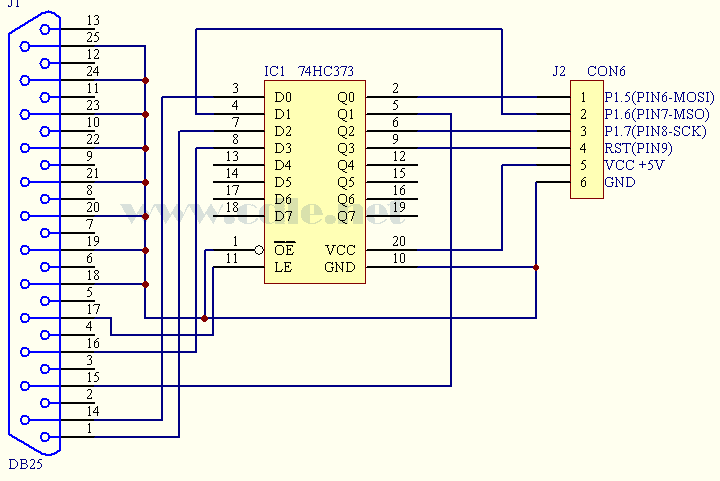Screen dimensions: 720x481
Task: Click the junction dot beside DB25 pin 24
Action: pos(146,80)
